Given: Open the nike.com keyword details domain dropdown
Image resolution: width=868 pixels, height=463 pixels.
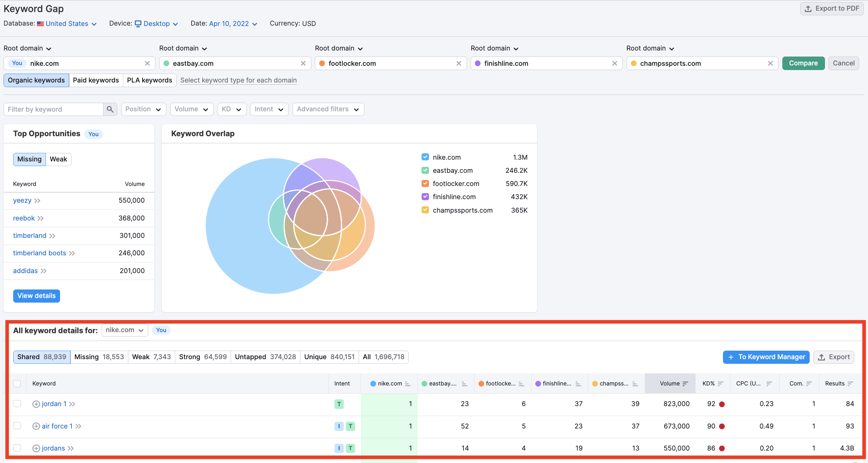Looking at the screenshot, I should click(125, 330).
